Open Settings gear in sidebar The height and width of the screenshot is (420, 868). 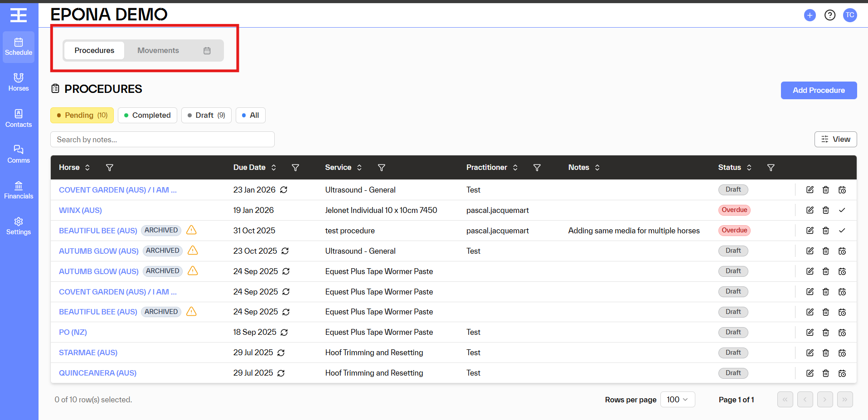tap(18, 226)
